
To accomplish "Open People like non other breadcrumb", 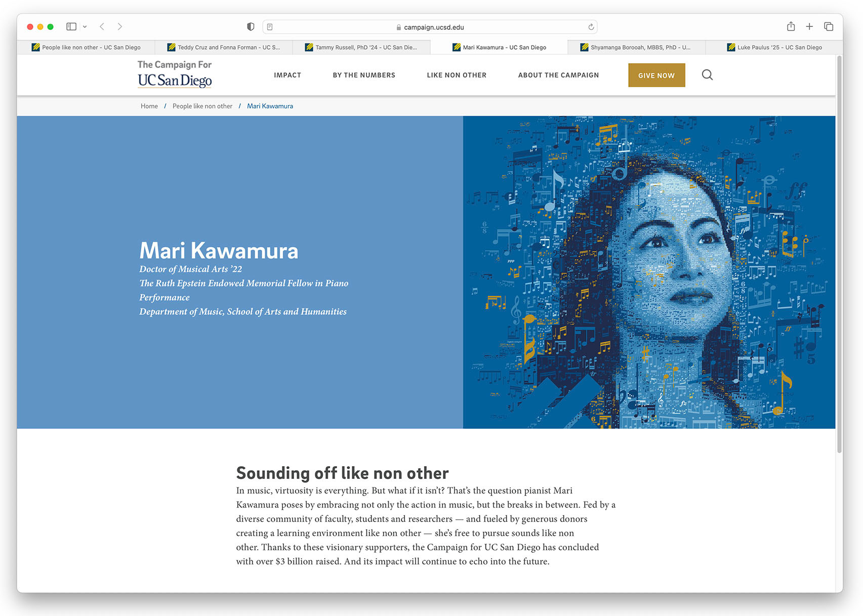I will 202,106.
